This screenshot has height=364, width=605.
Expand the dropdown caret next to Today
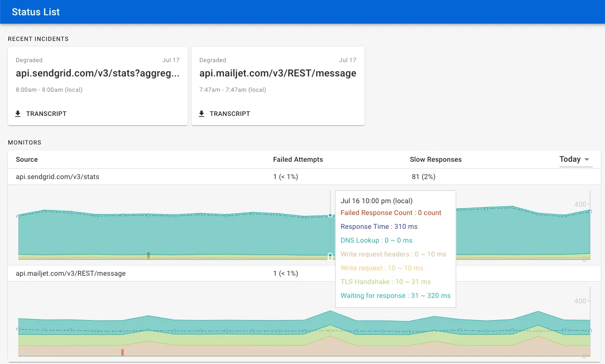point(587,160)
